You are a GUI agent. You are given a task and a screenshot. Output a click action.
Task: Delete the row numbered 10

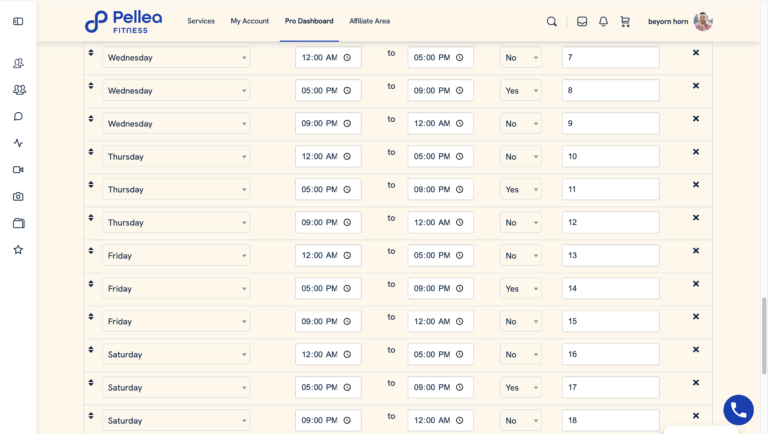[696, 152]
